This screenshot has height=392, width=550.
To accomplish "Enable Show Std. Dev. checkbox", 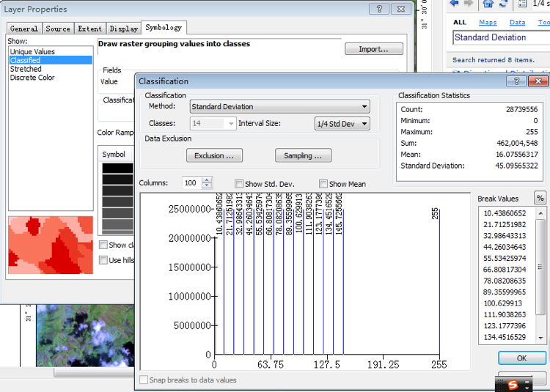I will point(239,184).
